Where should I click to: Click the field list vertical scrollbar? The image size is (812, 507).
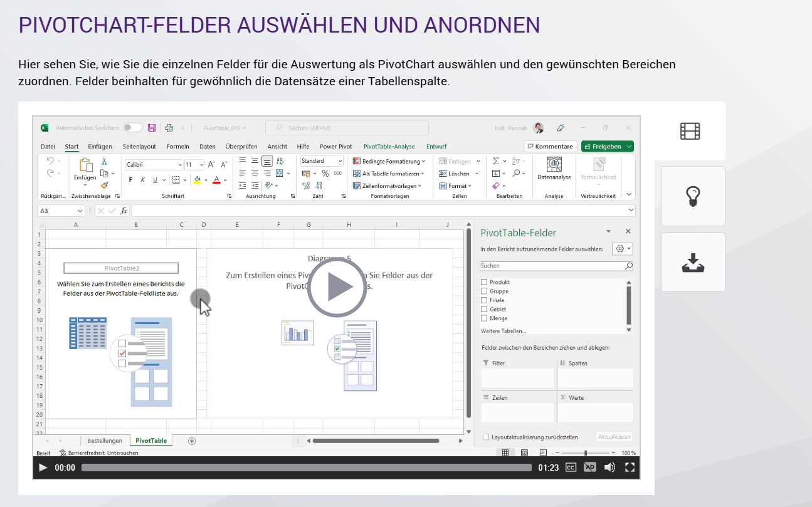click(629, 305)
